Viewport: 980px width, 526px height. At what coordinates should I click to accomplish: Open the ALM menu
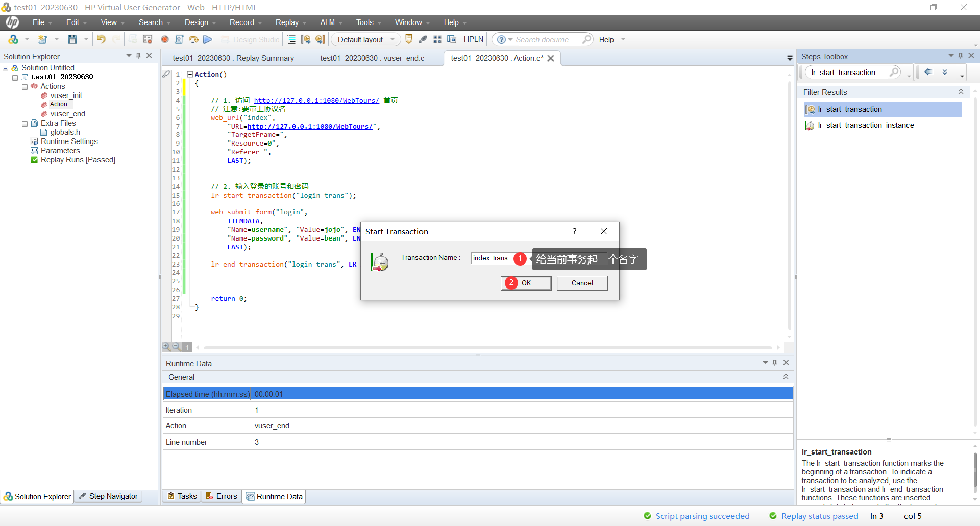click(331, 22)
